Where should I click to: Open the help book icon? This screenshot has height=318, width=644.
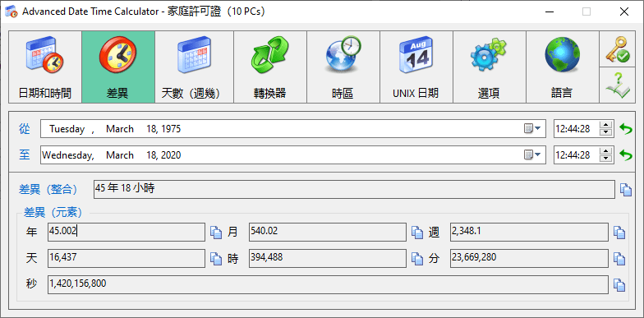pos(617,85)
